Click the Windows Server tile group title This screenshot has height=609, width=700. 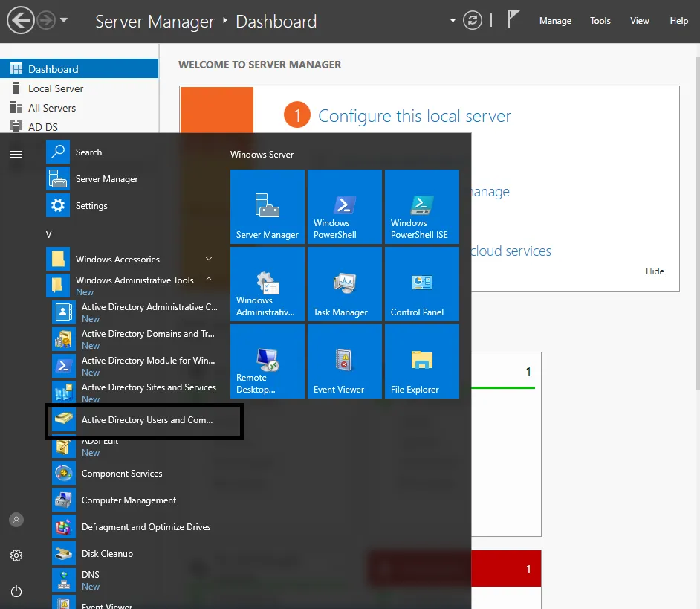pos(262,155)
